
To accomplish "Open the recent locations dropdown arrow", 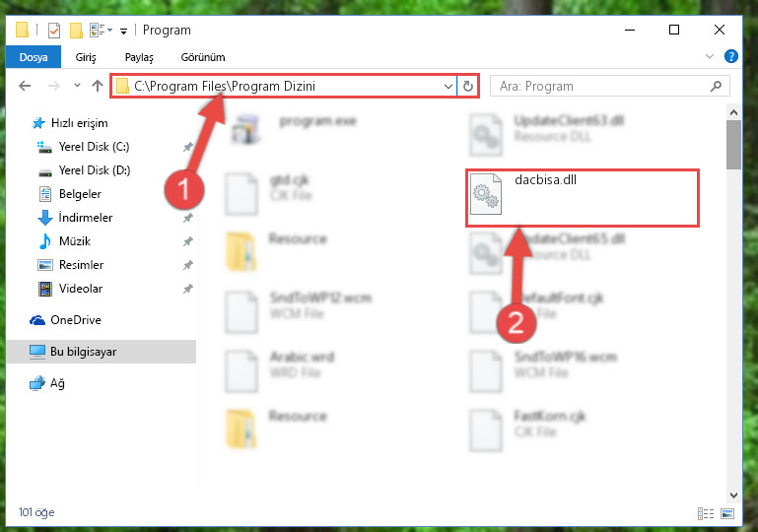I will pyautogui.click(x=77, y=86).
